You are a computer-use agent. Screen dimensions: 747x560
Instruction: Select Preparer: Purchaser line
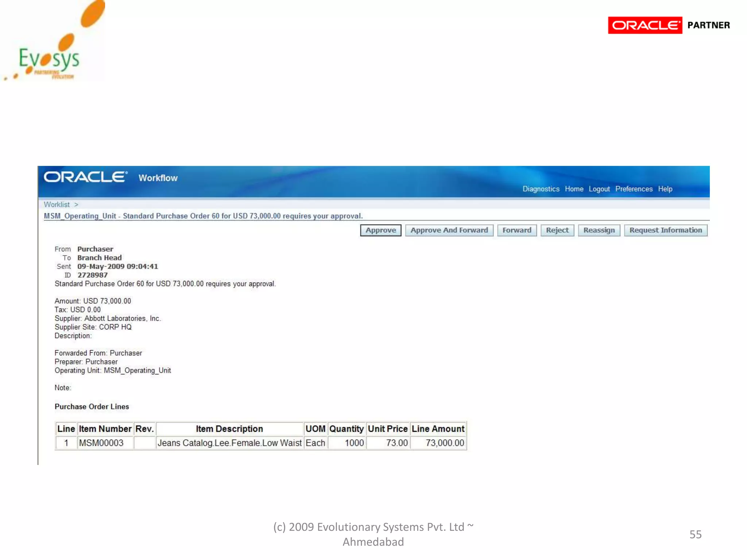coord(86,362)
